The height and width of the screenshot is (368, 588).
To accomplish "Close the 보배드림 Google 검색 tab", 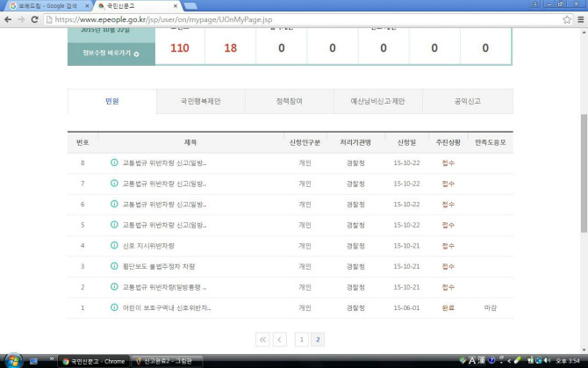I will [88, 6].
